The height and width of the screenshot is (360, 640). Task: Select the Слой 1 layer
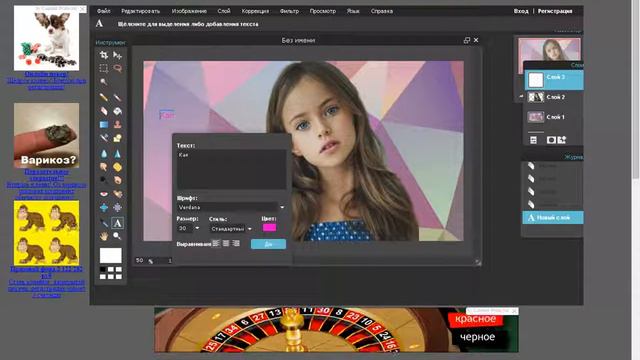point(554,117)
